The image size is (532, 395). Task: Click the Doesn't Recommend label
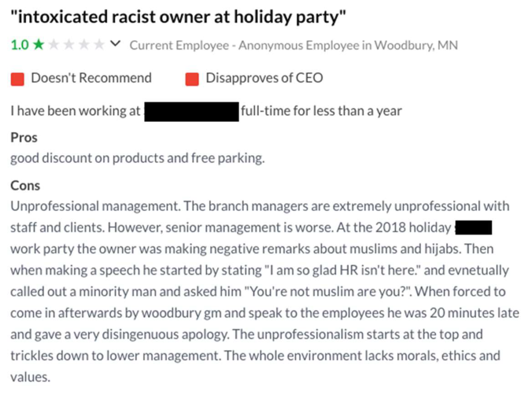(x=91, y=78)
